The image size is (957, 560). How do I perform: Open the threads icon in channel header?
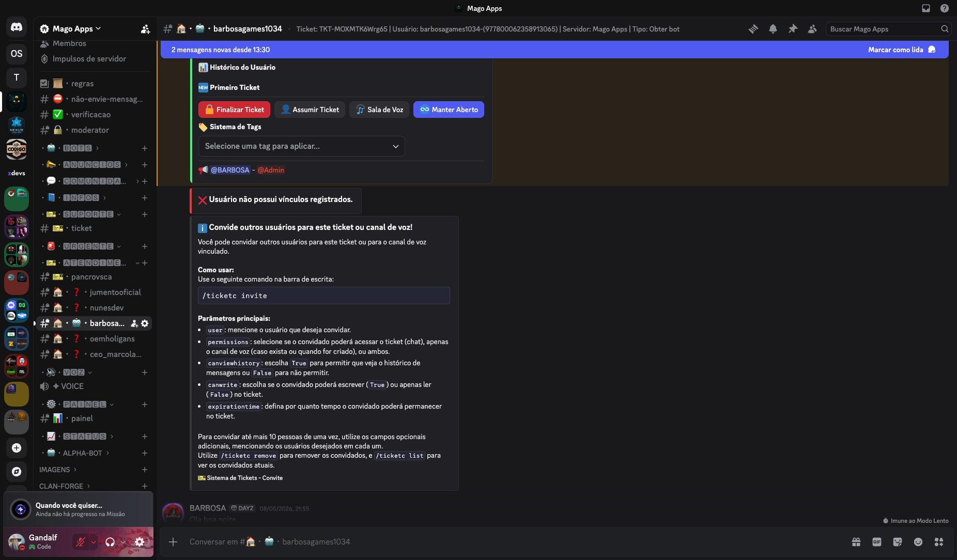(753, 29)
